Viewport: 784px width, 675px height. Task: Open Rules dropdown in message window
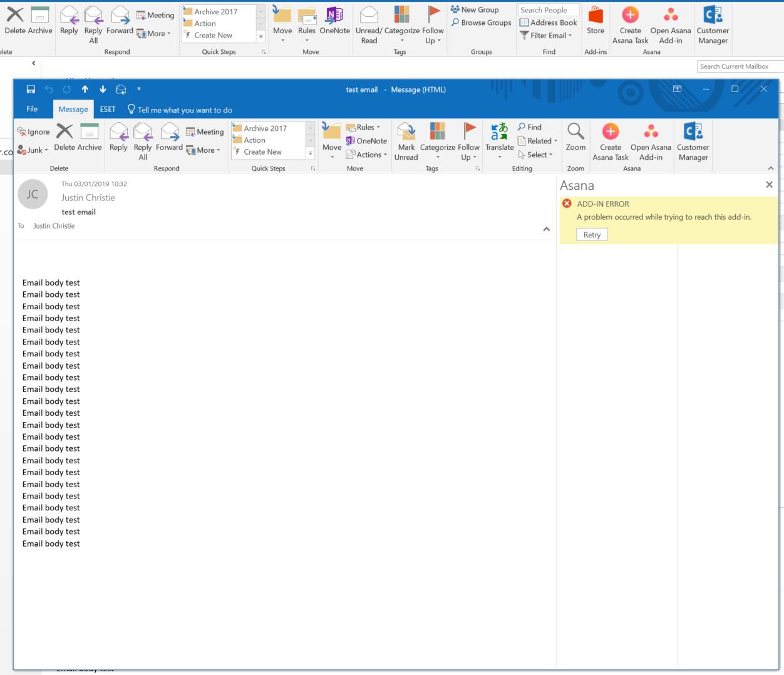point(363,127)
